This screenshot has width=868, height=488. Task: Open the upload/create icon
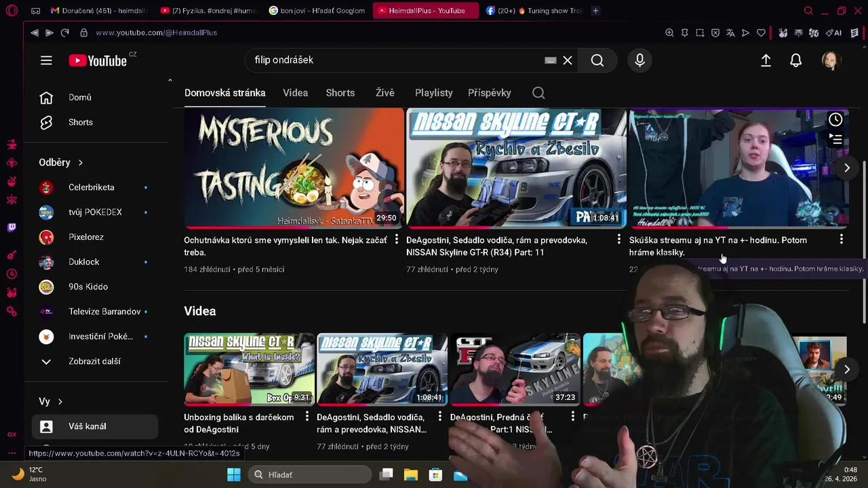coord(766,60)
